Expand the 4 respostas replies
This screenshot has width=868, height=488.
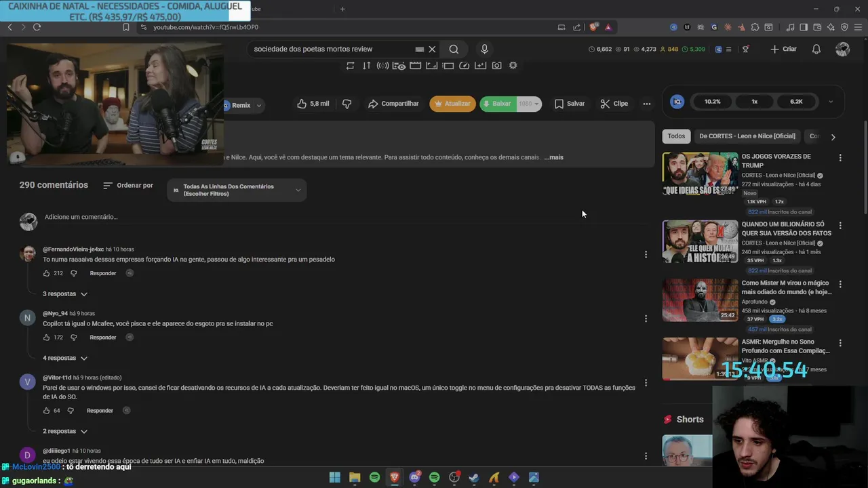click(x=65, y=358)
